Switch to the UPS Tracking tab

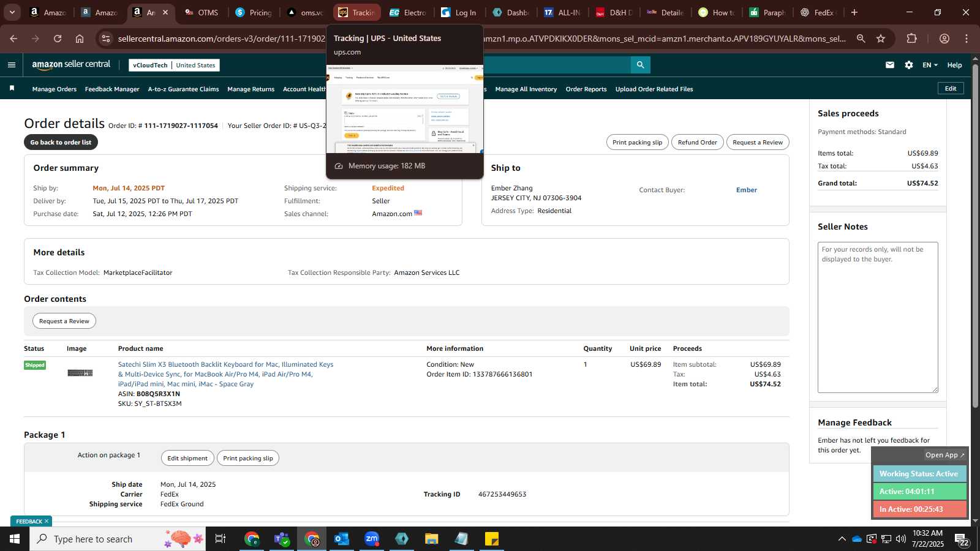[x=357, y=12]
